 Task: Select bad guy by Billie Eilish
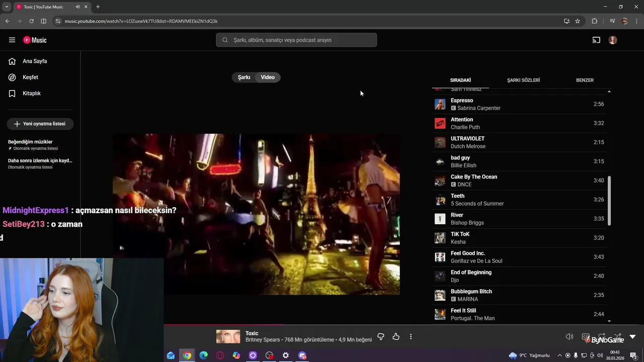click(x=520, y=161)
